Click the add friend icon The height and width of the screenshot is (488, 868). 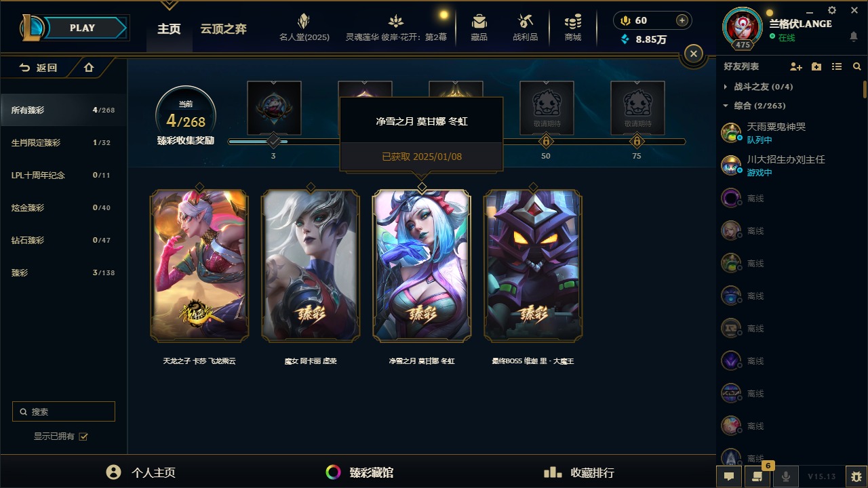[796, 66]
